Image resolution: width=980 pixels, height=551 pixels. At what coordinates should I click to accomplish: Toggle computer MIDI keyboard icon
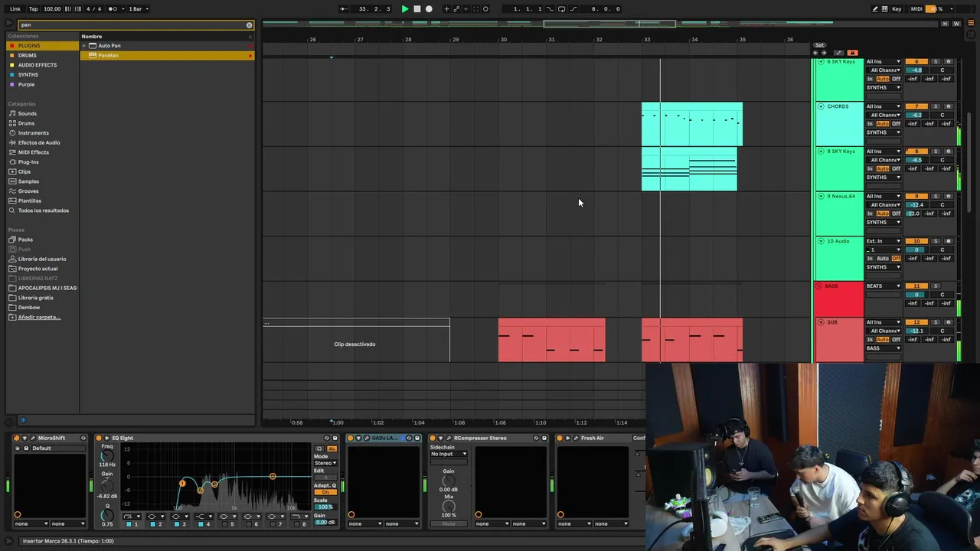pyautogui.click(x=885, y=9)
